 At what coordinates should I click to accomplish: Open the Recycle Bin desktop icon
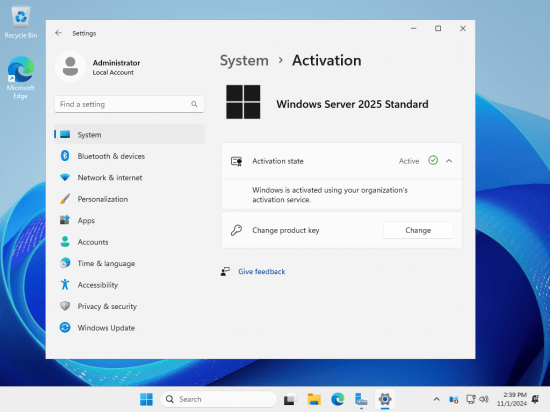[21, 22]
